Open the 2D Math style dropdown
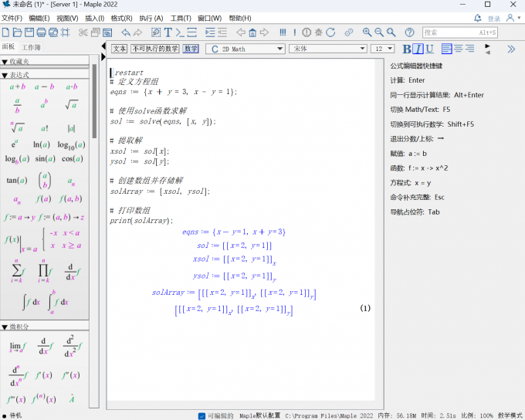This screenshot has width=525, height=420. (280, 49)
